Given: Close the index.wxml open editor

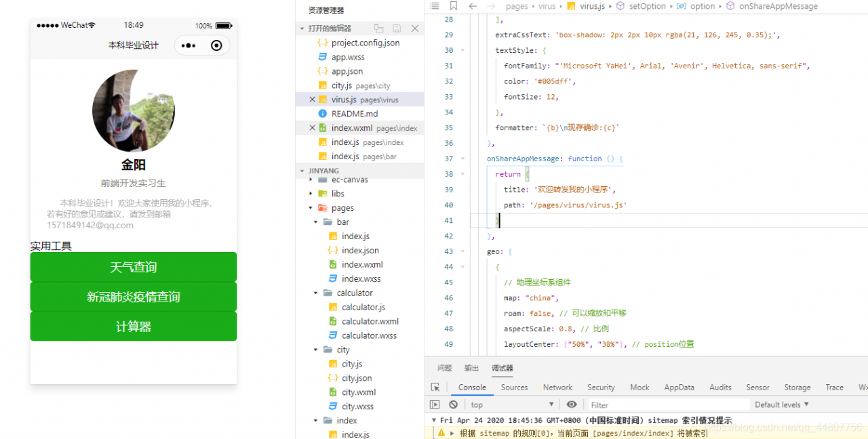Looking at the screenshot, I should pyautogui.click(x=312, y=128).
